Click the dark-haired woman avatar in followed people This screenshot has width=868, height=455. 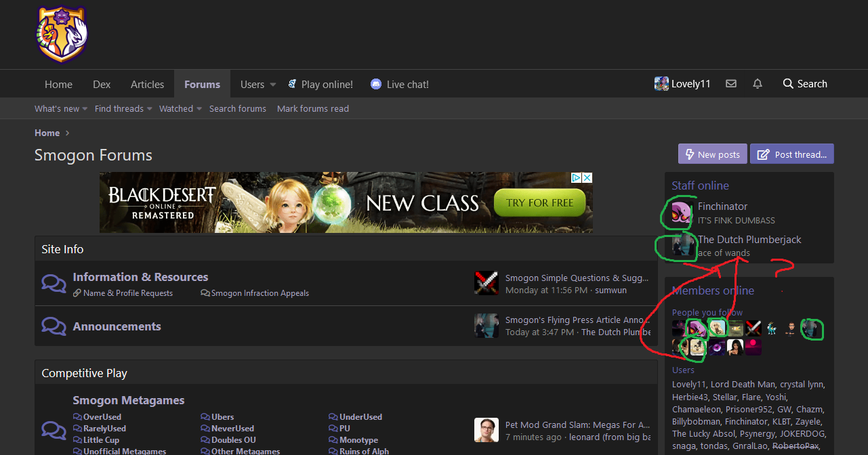pyautogui.click(x=735, y=347)
